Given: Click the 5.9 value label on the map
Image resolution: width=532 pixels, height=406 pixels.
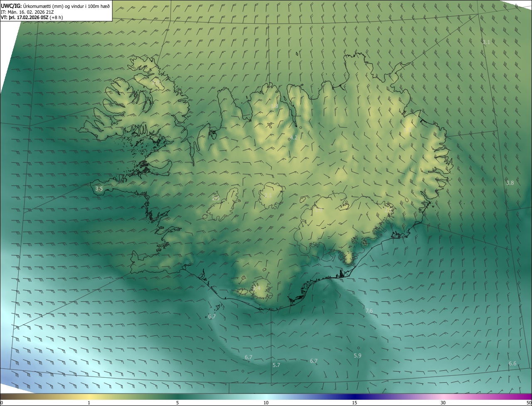Looking at the screenshot, I should click(357, 355).
